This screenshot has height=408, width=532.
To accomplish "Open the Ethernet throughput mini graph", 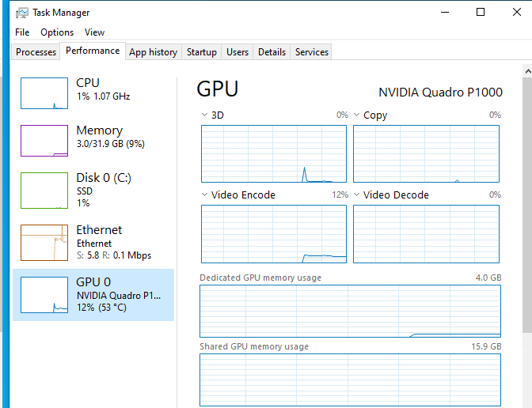I will point(44,243).
